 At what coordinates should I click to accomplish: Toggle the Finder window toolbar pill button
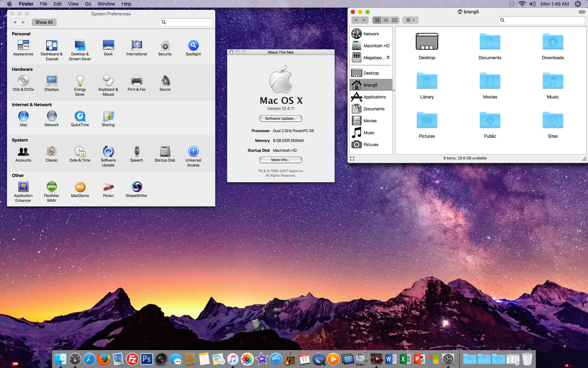point(582,12)
